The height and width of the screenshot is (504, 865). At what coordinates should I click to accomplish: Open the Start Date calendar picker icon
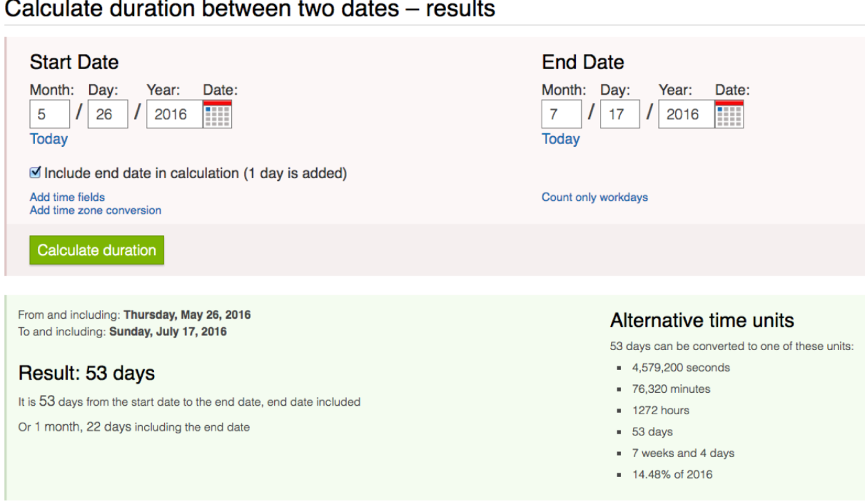(217, 114)
